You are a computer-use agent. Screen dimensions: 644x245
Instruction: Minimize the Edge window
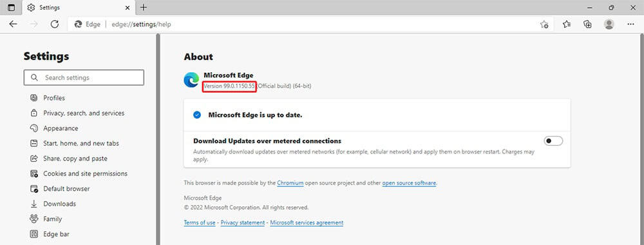590,7
